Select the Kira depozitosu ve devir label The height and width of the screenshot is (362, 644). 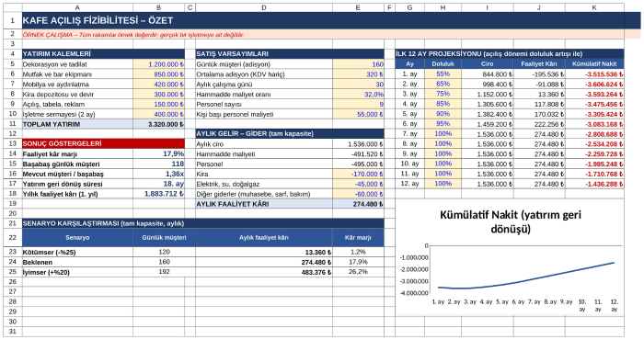(77, 94)
